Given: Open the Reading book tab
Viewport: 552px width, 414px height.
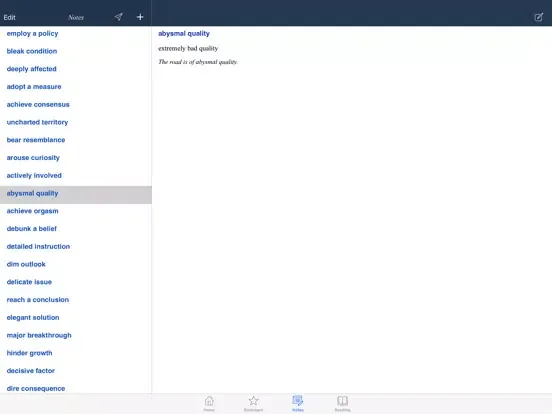Looking at the screenshot, I should (342, 403).
